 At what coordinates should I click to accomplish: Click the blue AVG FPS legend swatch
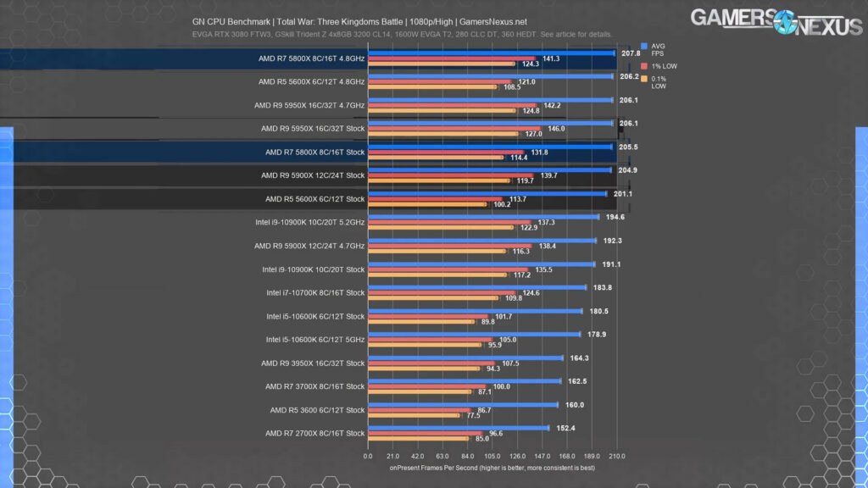point(644,47)
